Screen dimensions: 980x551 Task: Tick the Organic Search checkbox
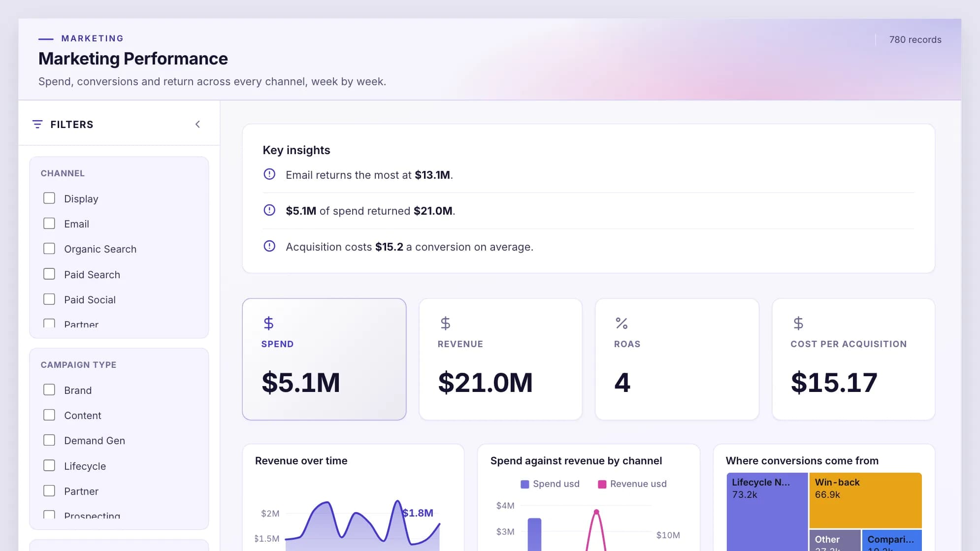(x=49, y=248)
